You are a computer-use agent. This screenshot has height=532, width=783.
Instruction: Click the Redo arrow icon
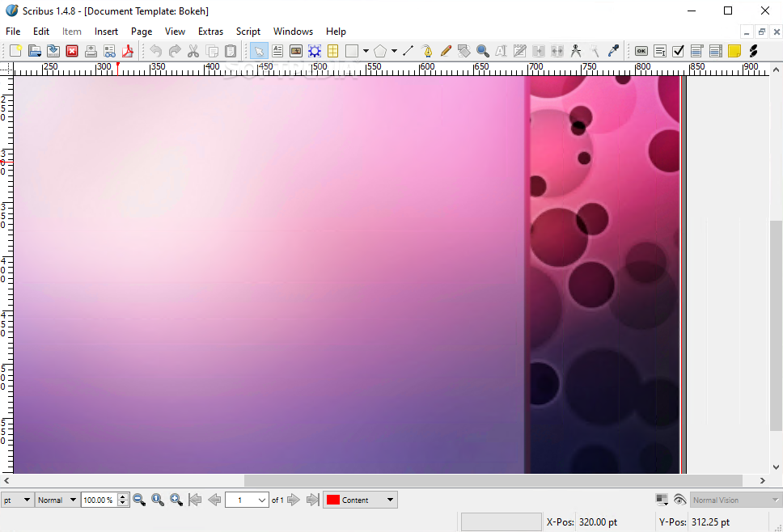[x=175, y=51]
